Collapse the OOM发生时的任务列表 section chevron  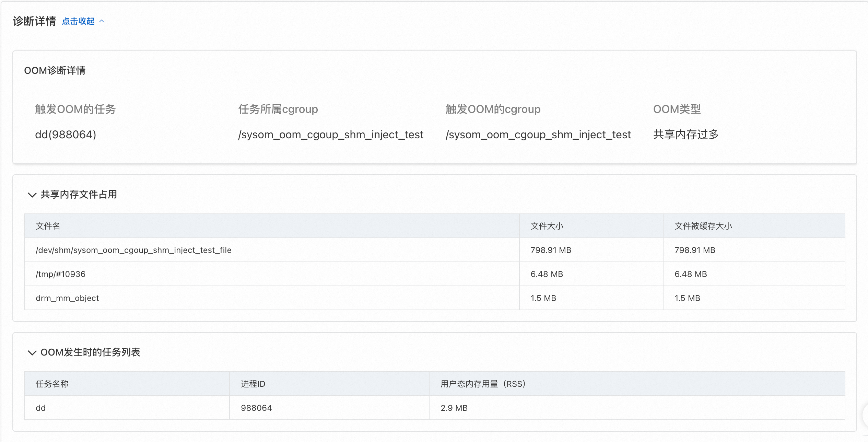tap(32, 353)
